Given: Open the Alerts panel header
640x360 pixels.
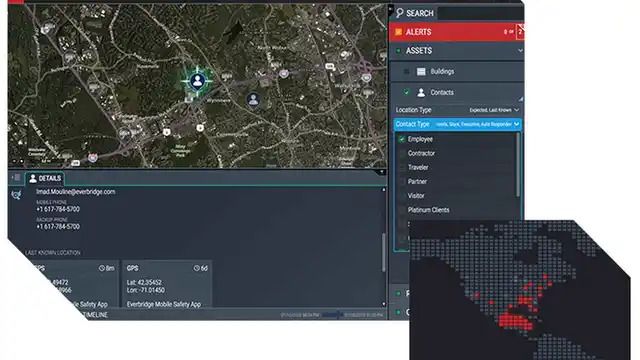Looking at the screenshot, I should coord(456,32).
